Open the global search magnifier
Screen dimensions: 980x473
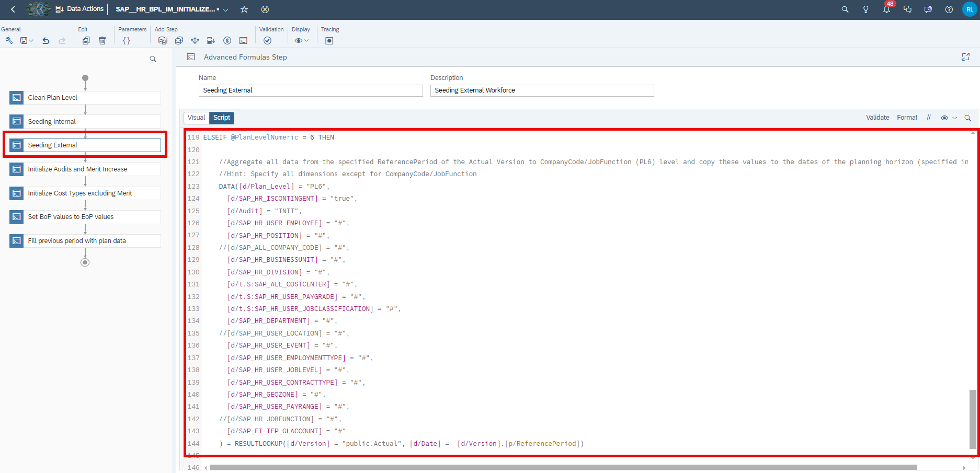click(845, 9)
